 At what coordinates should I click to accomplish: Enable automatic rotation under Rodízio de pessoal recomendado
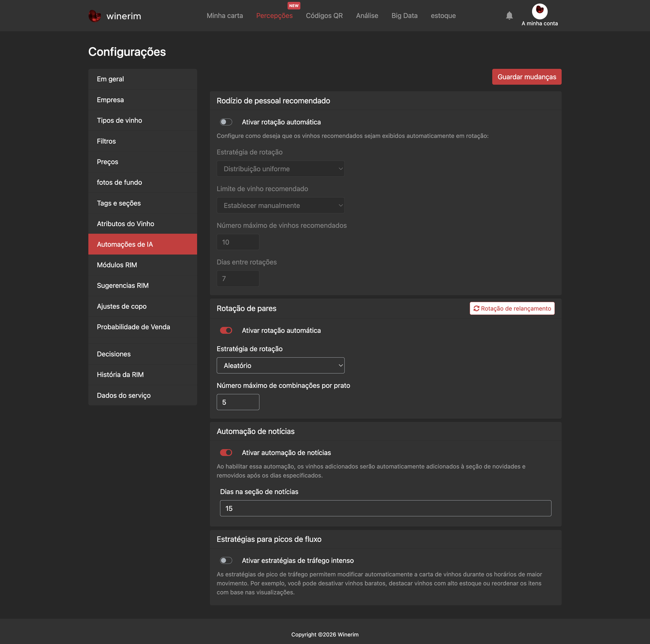coord(226,122)
